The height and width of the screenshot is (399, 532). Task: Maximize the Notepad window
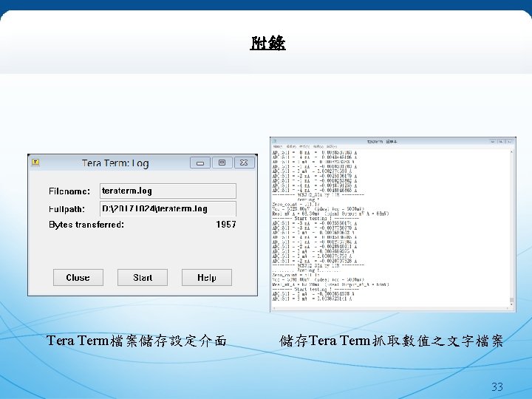[501, 141]
